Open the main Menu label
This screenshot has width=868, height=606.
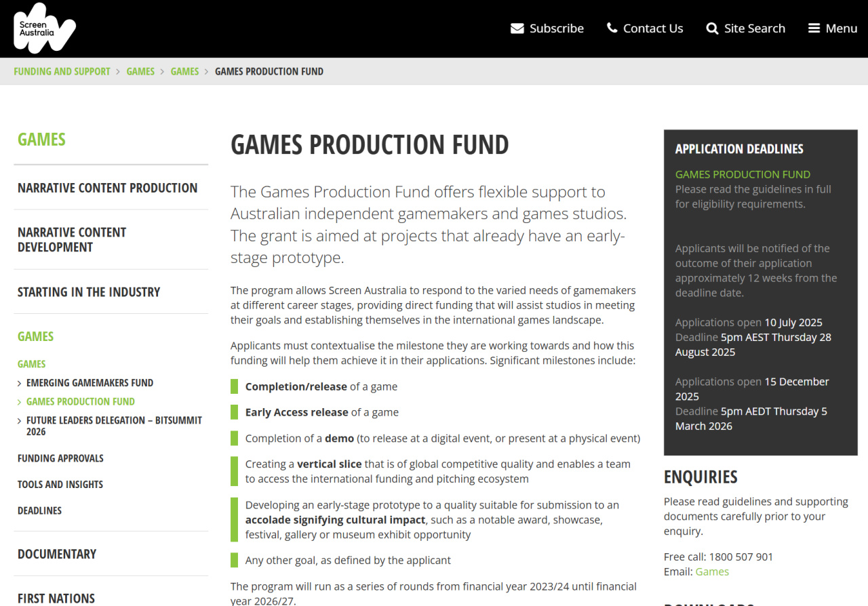click(x=842, y=28)
